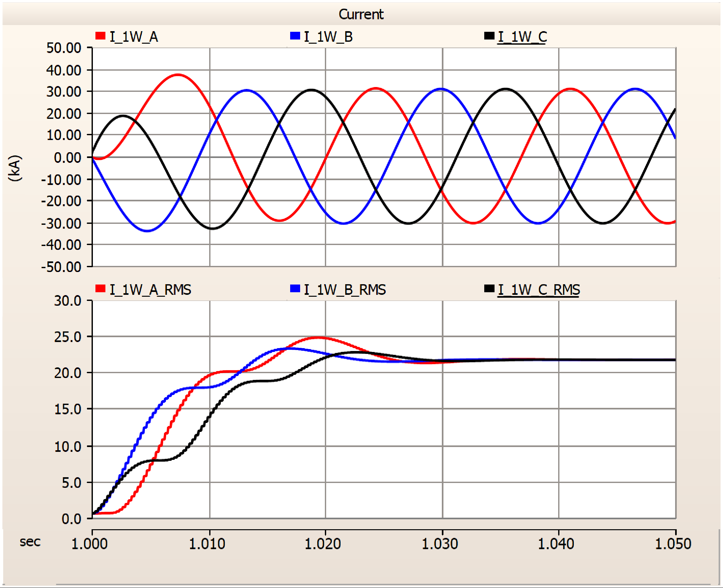Click the 50.00 upper limit of top graph
This screenshot has height=588, width=723.
click(x=64, y=48)
